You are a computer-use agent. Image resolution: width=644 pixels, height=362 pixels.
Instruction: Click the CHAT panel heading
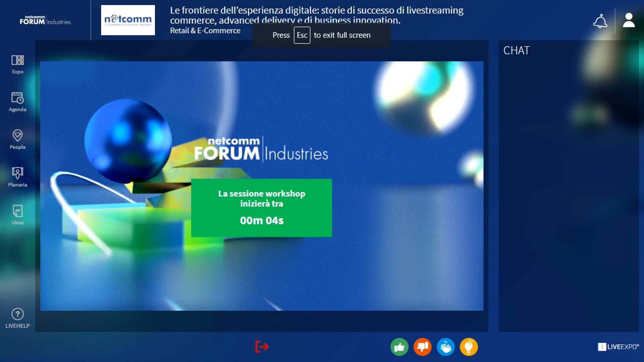pos(517,51)
